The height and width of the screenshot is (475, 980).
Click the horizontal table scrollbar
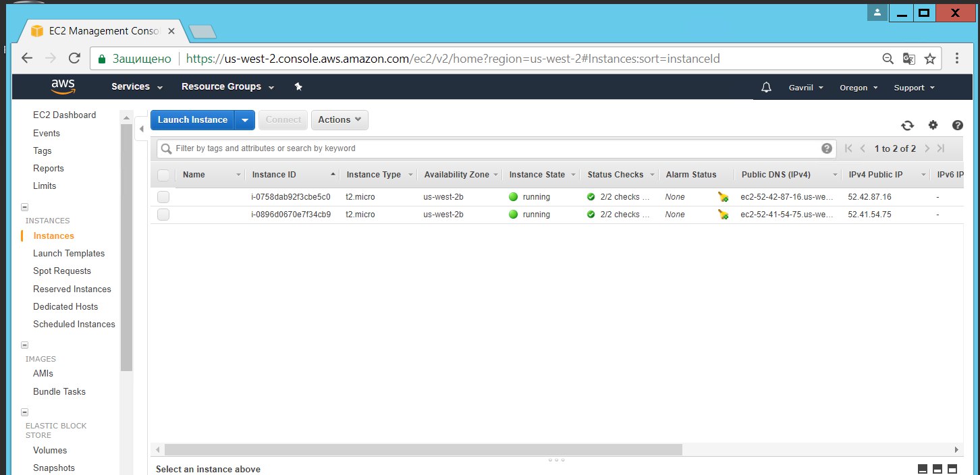click(x=423, y=449)
